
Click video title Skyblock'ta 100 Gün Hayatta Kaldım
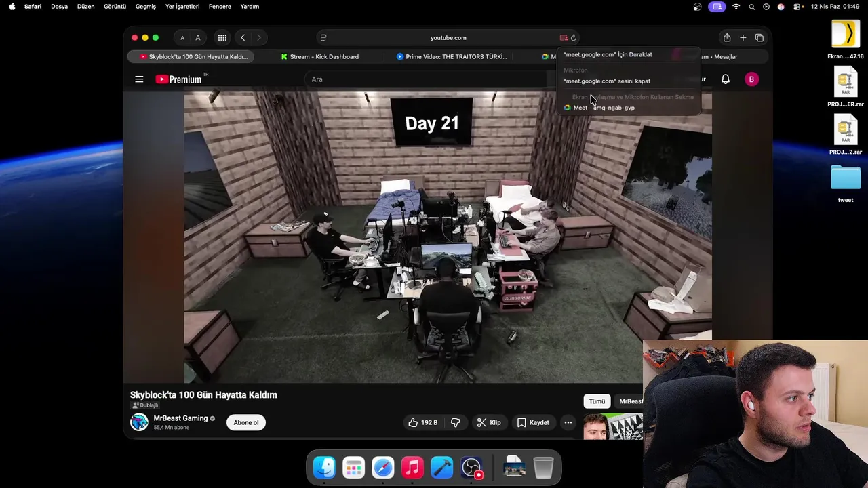click(203, 395)
